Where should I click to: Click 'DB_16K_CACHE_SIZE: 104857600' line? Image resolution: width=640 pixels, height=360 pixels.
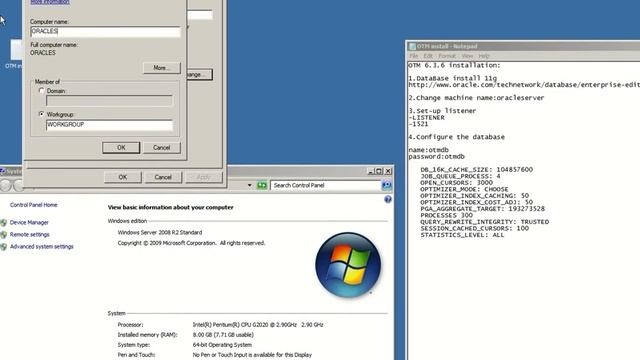(477, 170)
